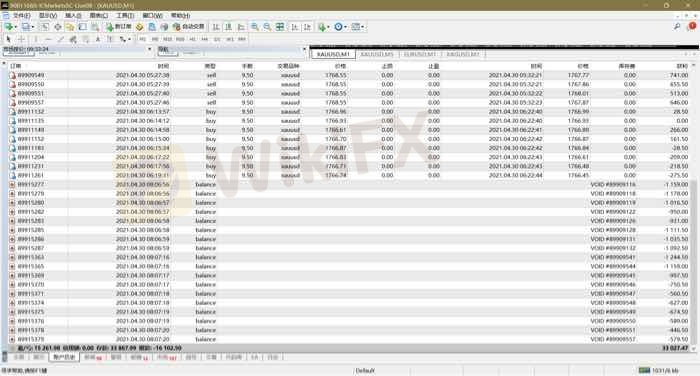This screenshot has height=376, width=700.
Task: Click the Zoom Out magnifier icon
Action: 267,27
